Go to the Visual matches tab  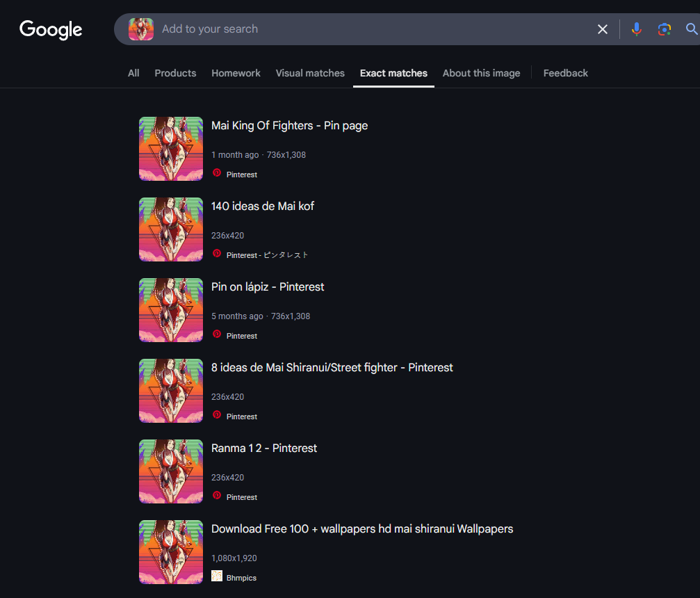click(x=310, y=73)
